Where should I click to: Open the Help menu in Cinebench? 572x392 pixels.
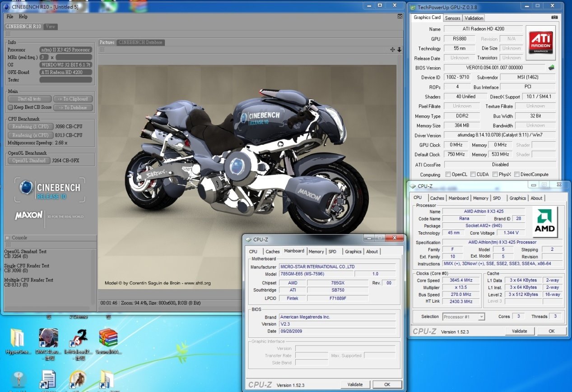coord(23,17)
